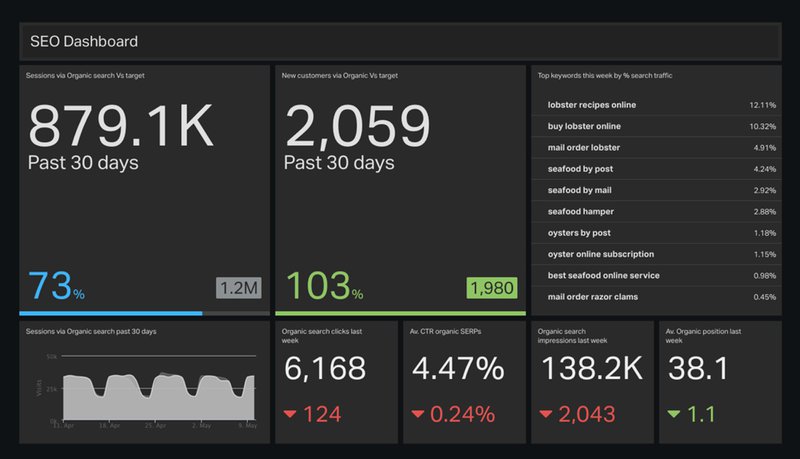Click the blue sessions progress bar

coord(112,313)
